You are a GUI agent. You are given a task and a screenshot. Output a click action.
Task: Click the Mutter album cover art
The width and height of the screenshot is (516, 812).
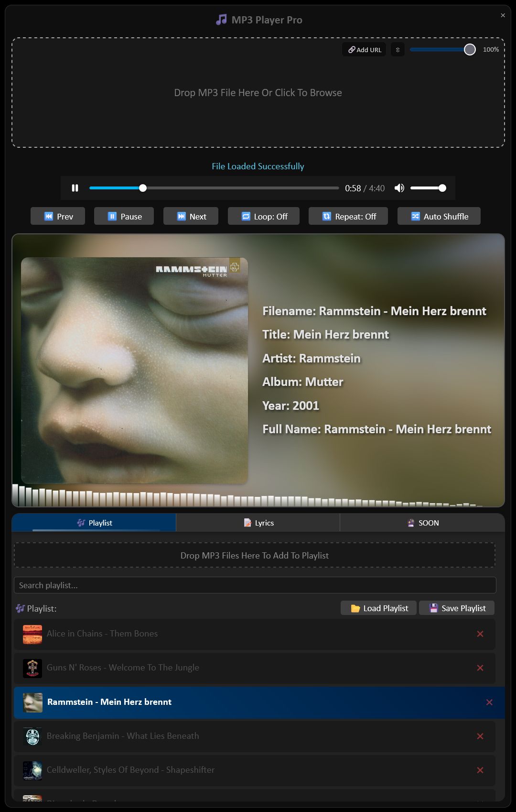click(x=134, y=371)
